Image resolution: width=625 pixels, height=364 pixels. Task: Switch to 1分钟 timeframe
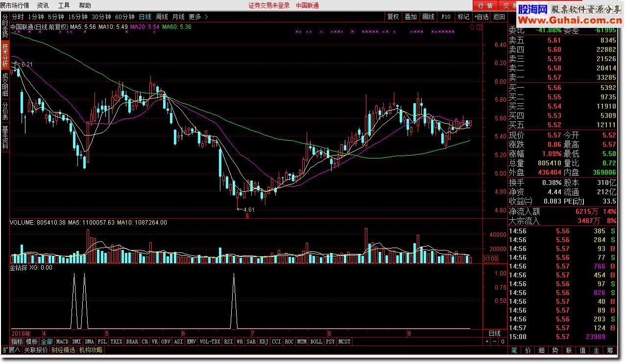[36, 17]
